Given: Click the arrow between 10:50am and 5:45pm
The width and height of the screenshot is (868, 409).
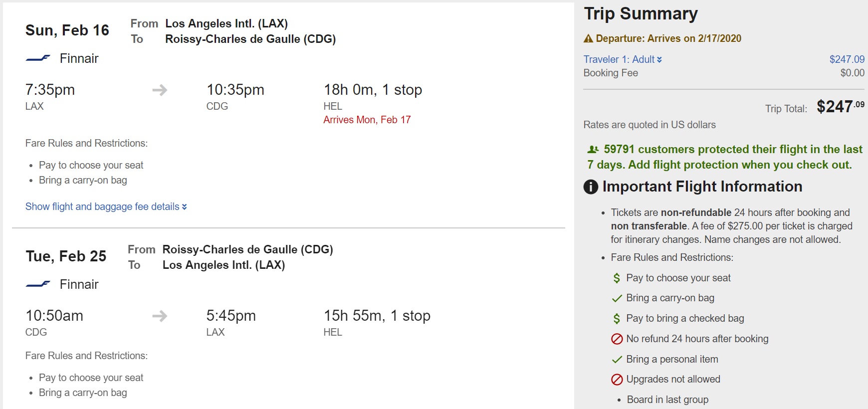Looking at the screenshot, I should [x=160, y=316].
